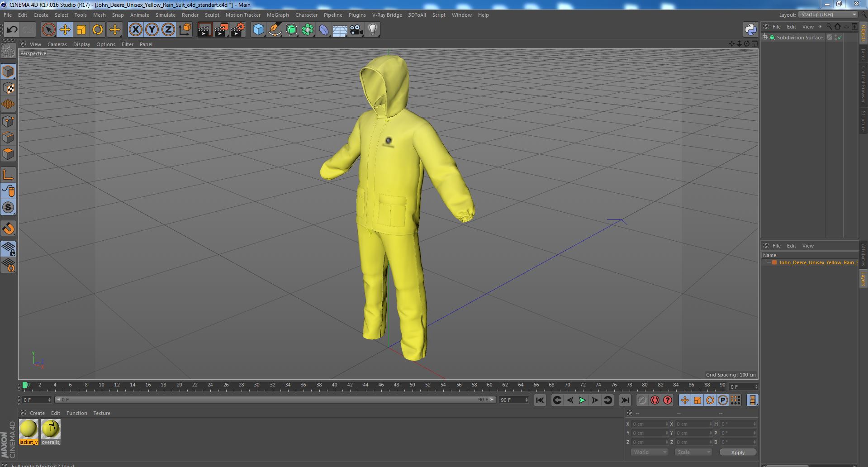This screenshot has height=467, width=868.
Task: Switch to Edges mode
Action: [x=8, y=138]
